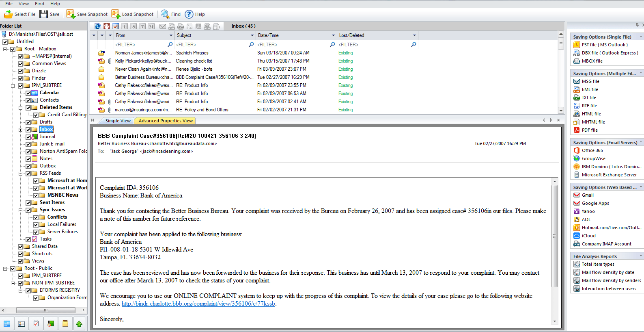Viewport: 644px width, 332px height.
Task: Click the From column filter field
Action: (x=144, y=45)
